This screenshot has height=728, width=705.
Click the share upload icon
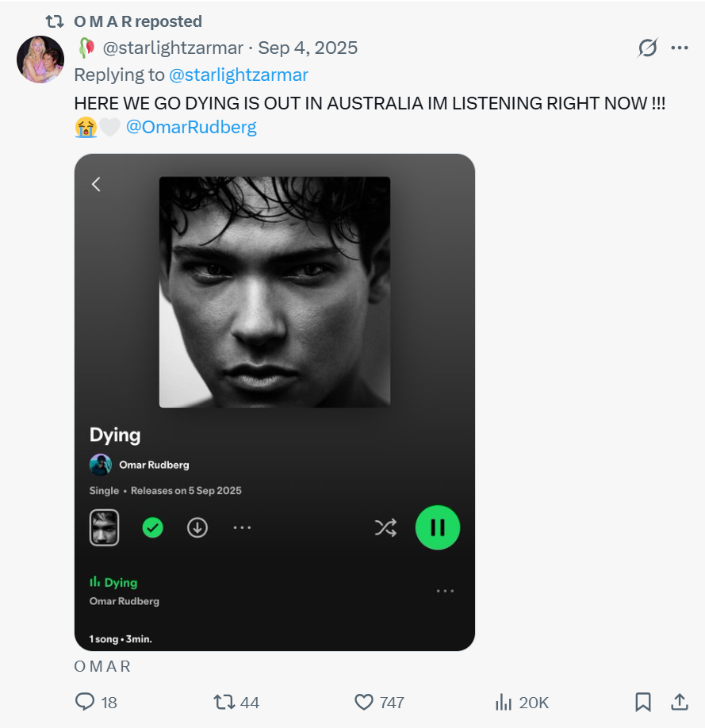(x=680, y=702)
